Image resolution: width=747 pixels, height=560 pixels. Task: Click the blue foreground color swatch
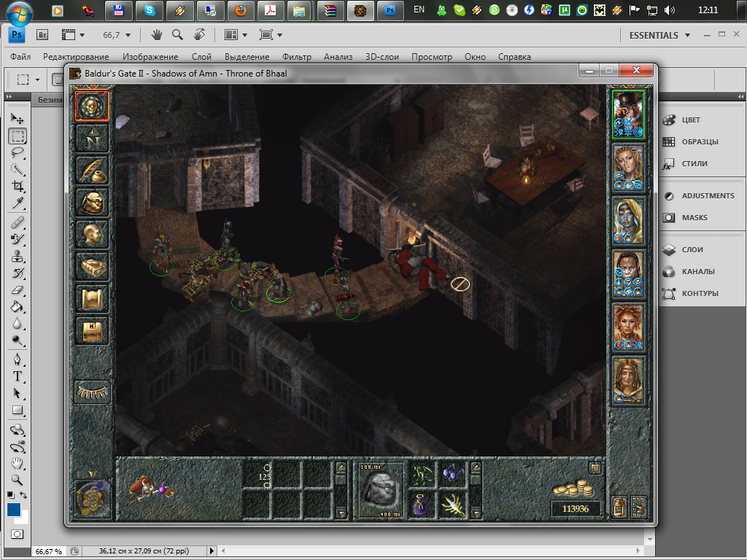[14, 510]
